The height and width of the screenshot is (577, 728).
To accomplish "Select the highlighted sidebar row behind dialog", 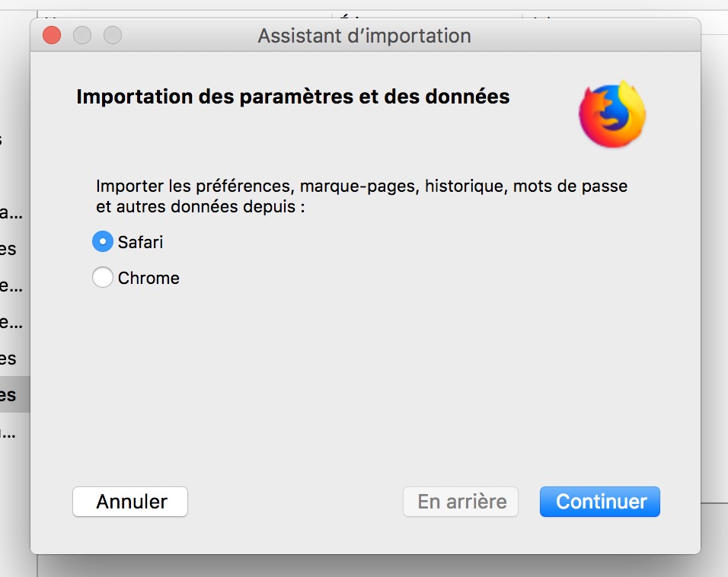I will [x=11, y=395].
